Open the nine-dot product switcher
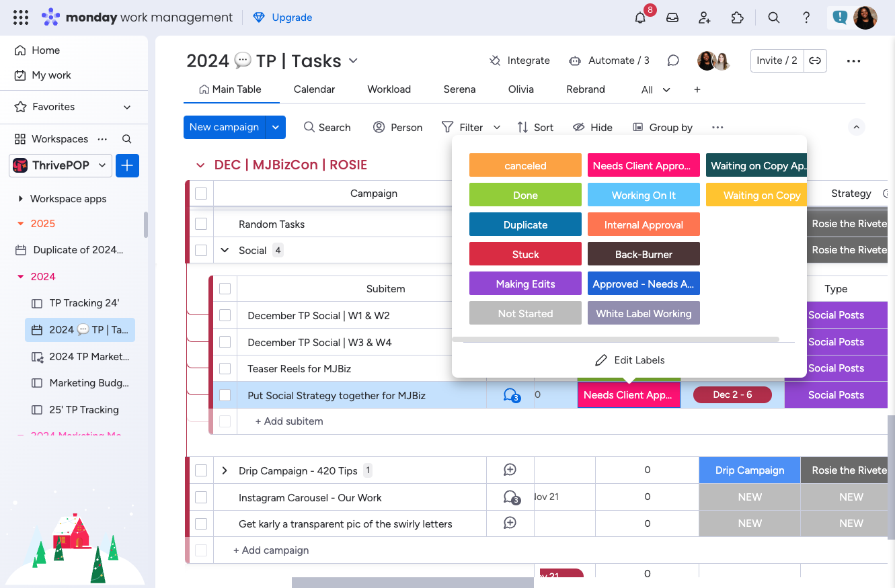This screenshot has width=895, height=588. click(x=21, y=17)
